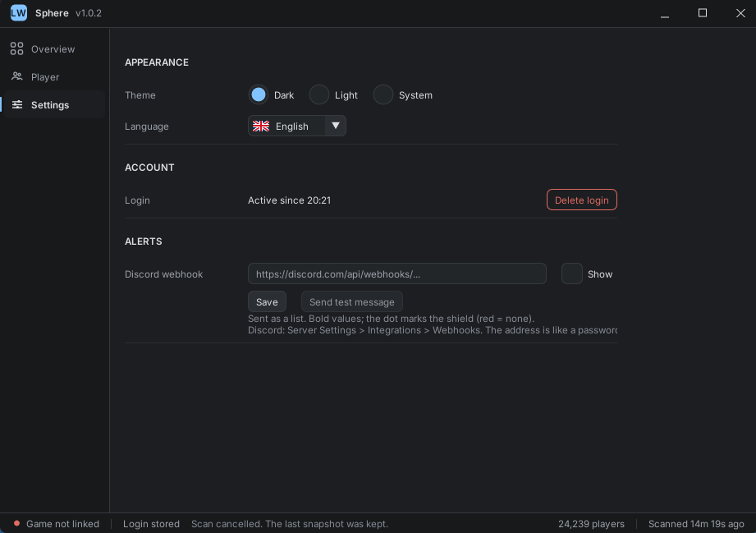Focus the Discord webhook URL field

[396, 273]
